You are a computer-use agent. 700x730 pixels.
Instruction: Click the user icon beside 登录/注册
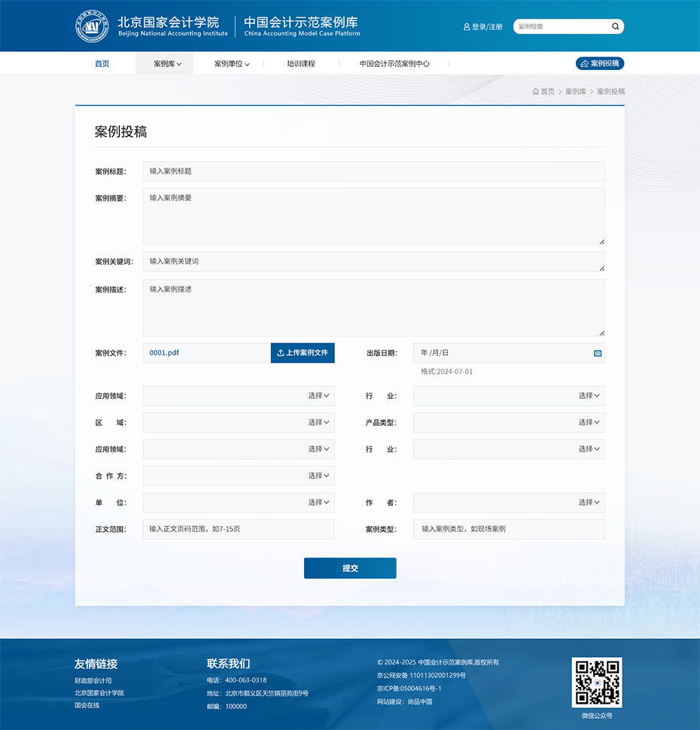[x=467, y=26]
